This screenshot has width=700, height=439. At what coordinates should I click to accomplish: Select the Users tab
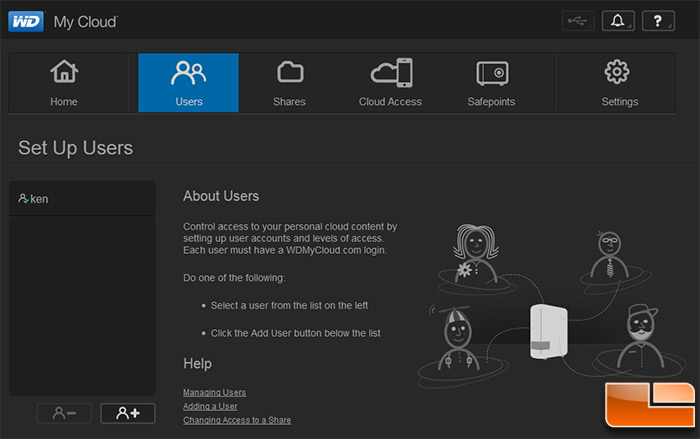click(x=188, y=83)
